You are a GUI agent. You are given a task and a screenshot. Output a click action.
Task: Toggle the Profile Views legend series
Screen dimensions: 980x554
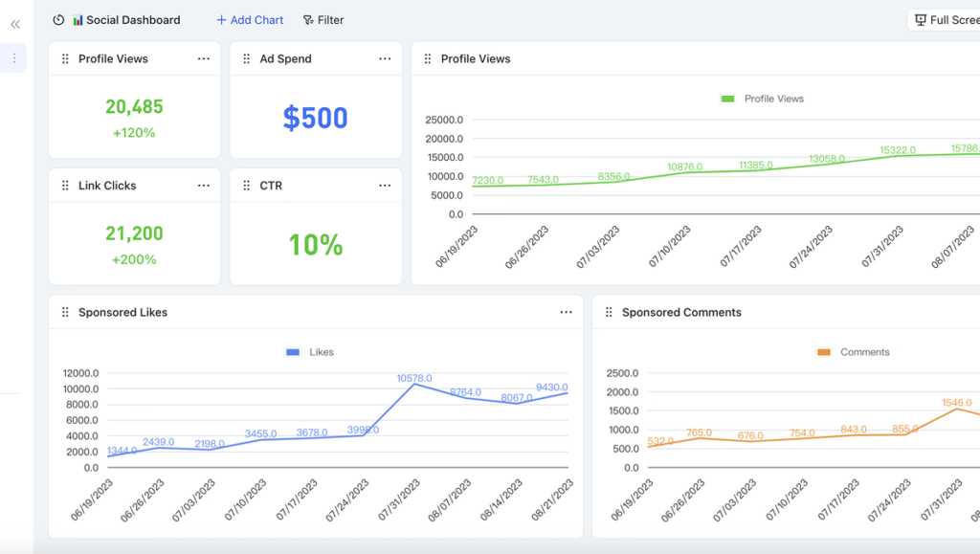pyautogui.click(x=762, y=99)
